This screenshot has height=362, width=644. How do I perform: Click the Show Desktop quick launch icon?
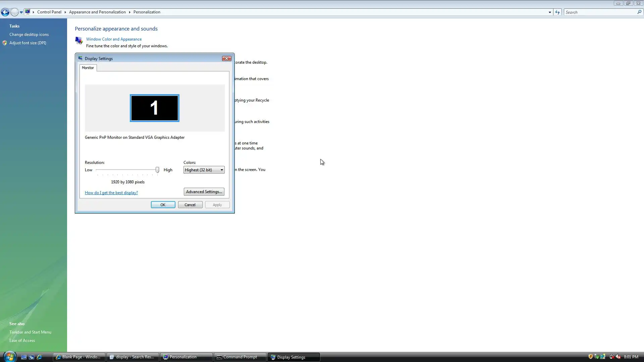coord(24,357)
